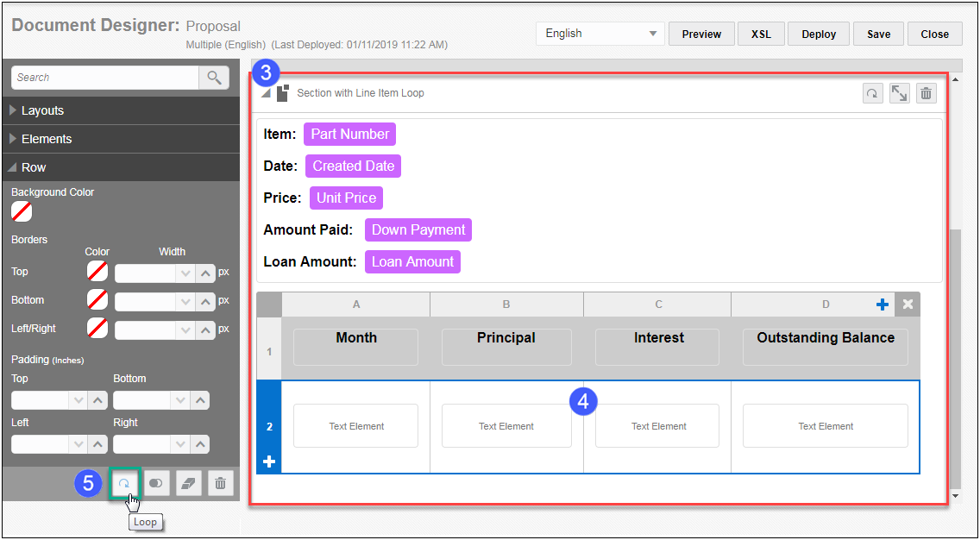
Task: Open the Top border color swatch
Action: point(97,272)
